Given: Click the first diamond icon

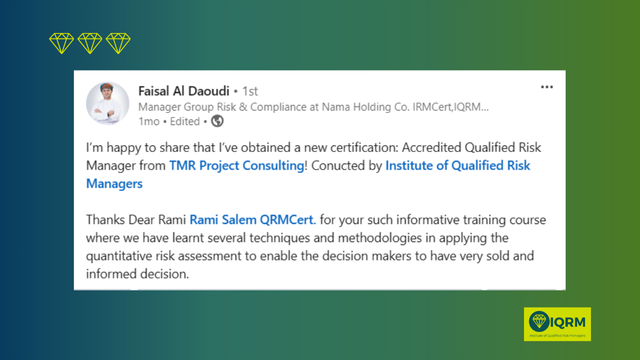Looking at the screenshot, I should (61, 43).
